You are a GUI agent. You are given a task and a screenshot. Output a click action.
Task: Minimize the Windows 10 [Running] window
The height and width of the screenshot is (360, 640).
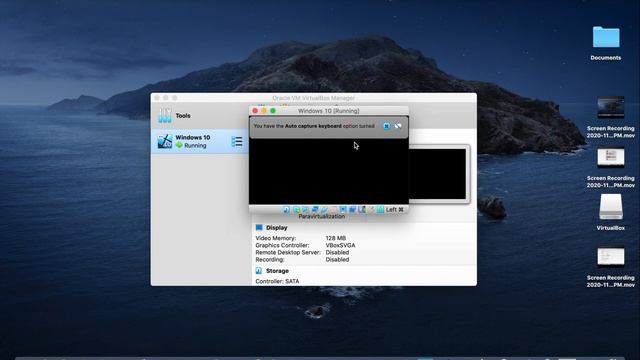[x=264, y=111]
